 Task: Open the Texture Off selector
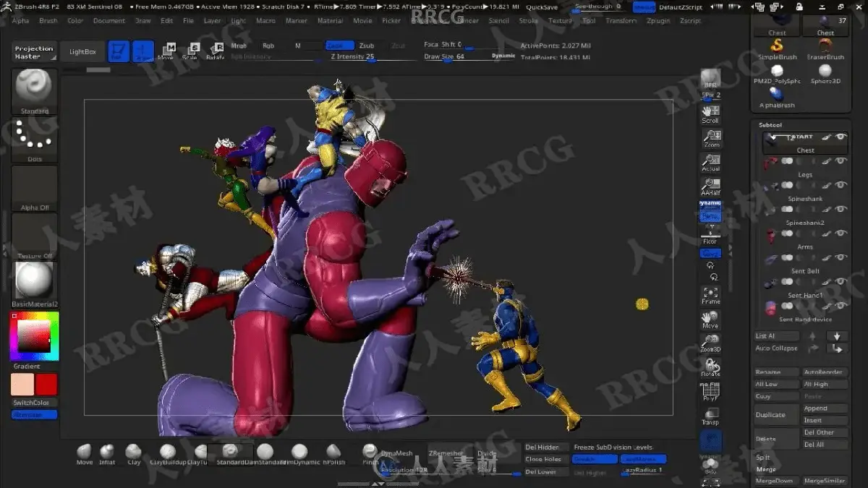pyautogui.click(x=34, y=236)
